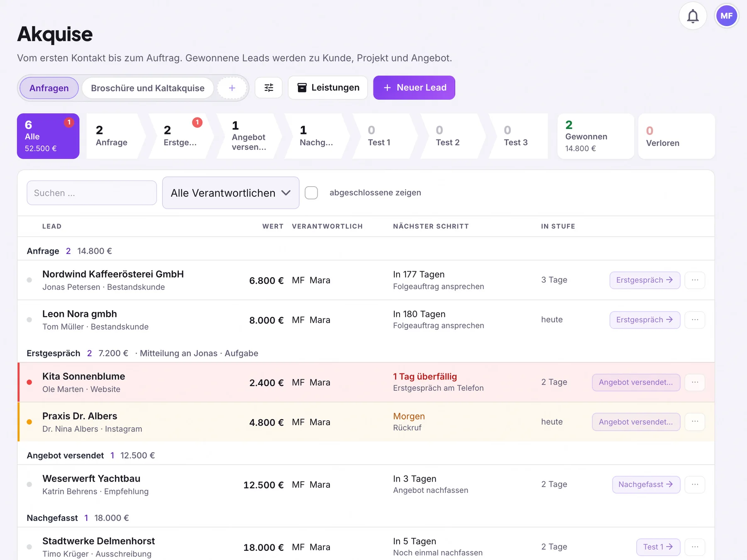Click the 'Wert' column header
Screen dimensions: 747x560
pos(273,226)
